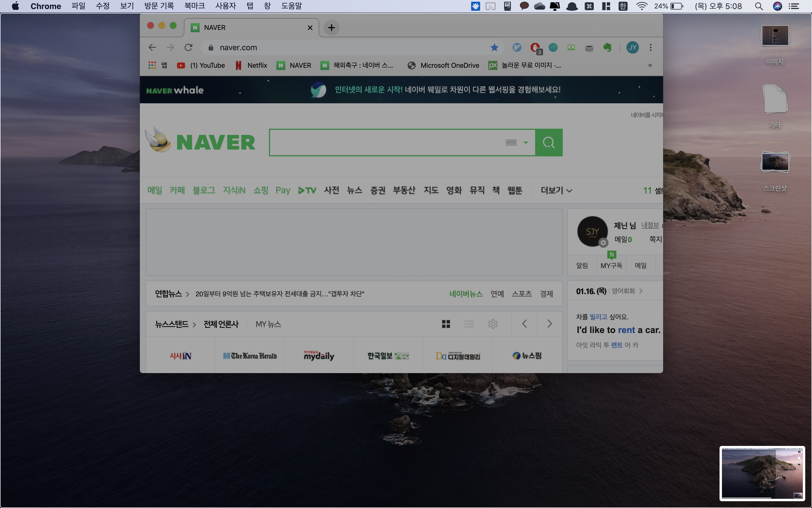Image resolution: width=812 pixels, height=508 pixels.
Task: Open 쇼핑 in the Naver nav bar
Action: (x=261, y=190)
